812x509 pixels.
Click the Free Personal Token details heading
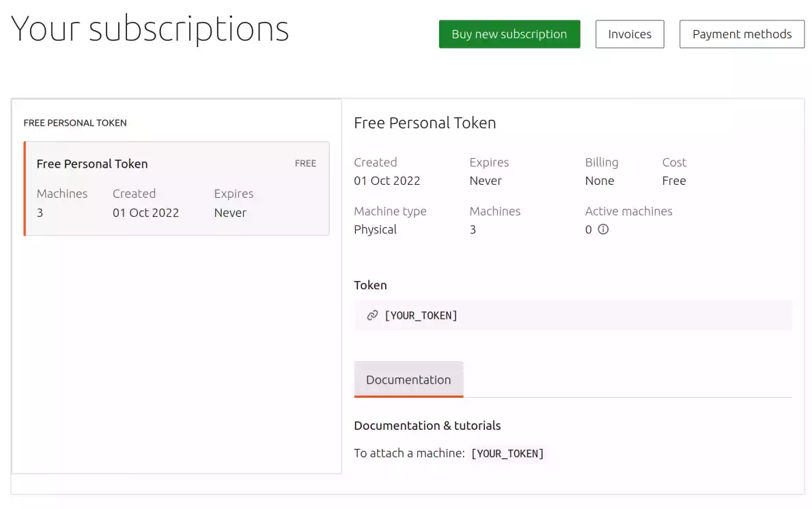pos(425,123)
